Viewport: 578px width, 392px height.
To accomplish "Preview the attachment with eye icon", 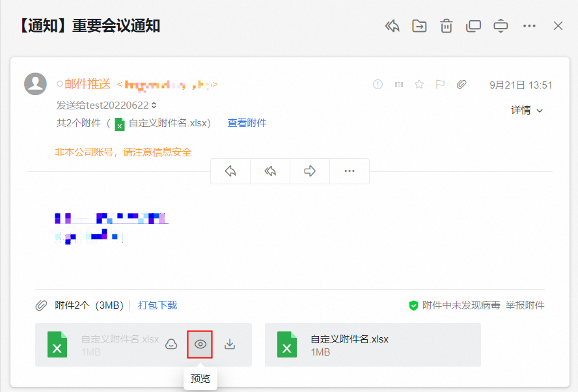I will point(200,344).
